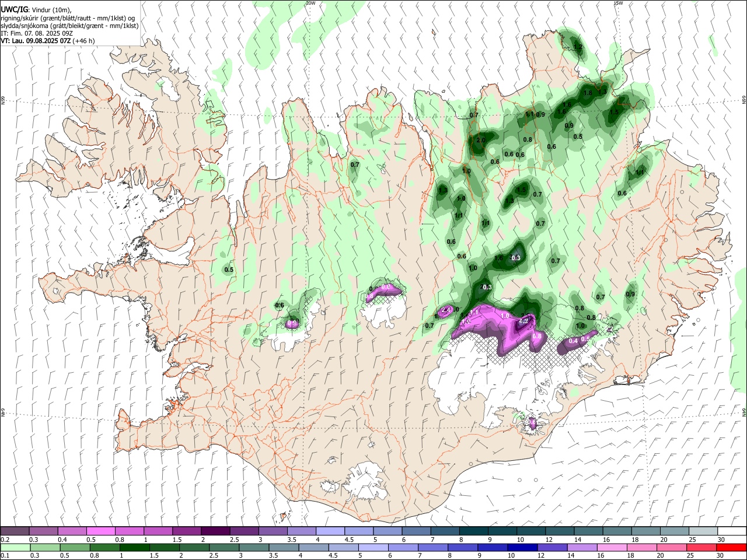Select the '0.1' legend label

click(5, 556)
